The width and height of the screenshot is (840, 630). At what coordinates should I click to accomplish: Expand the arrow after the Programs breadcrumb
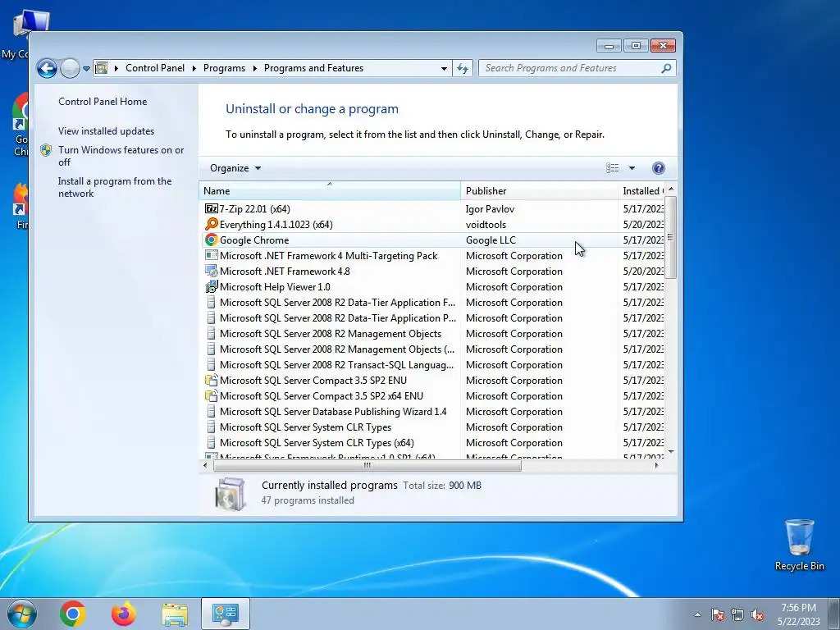[x=254, y=68]
